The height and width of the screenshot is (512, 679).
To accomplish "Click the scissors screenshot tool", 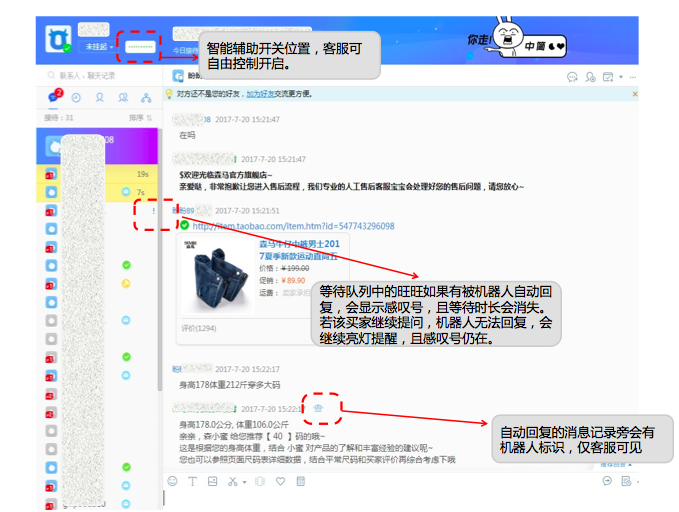I will tap(233, 481).
